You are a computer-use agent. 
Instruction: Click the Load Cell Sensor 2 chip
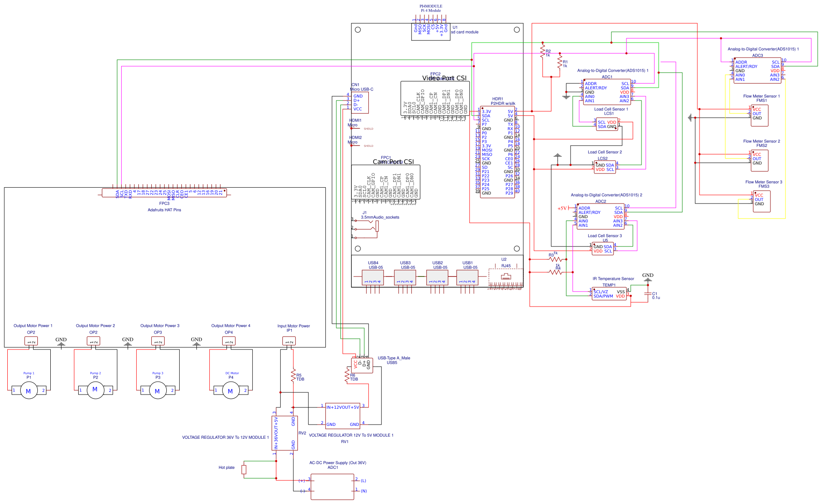pyautogui.click(x=605, y=167)
